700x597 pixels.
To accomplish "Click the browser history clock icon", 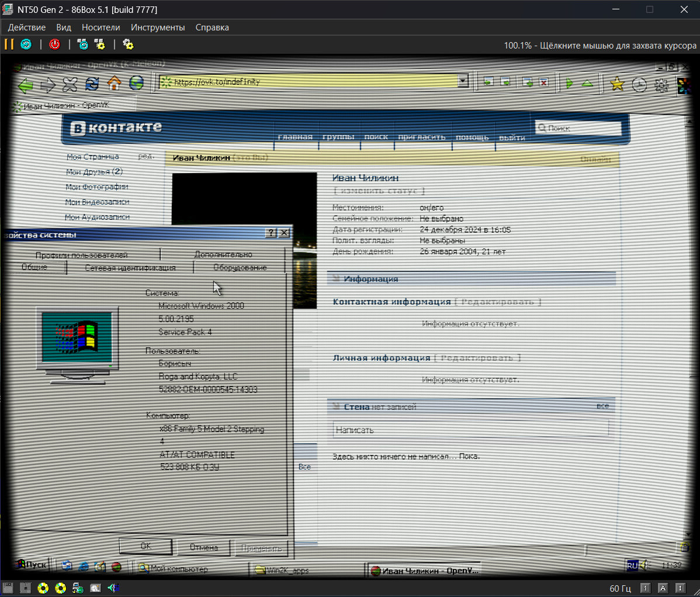I will [x=639, y=85].
